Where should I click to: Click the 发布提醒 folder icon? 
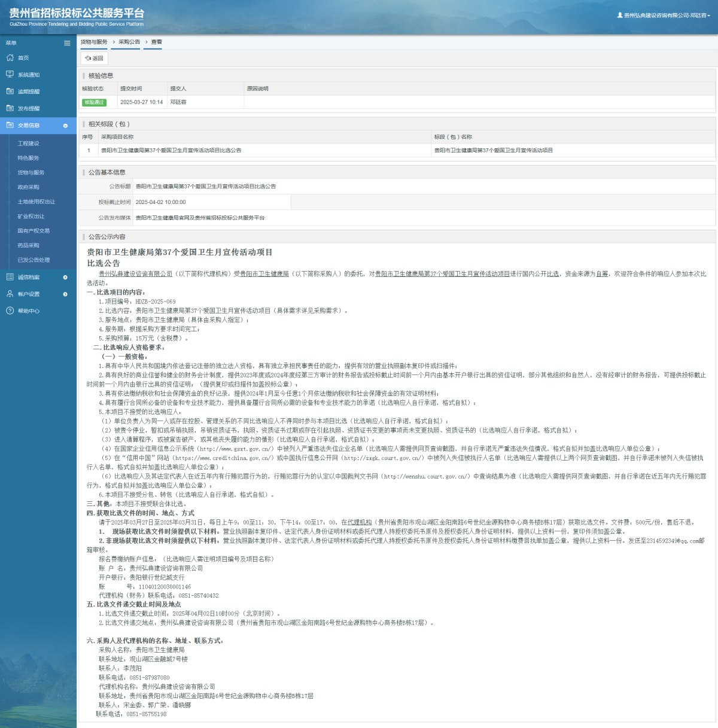click(10, 108)
